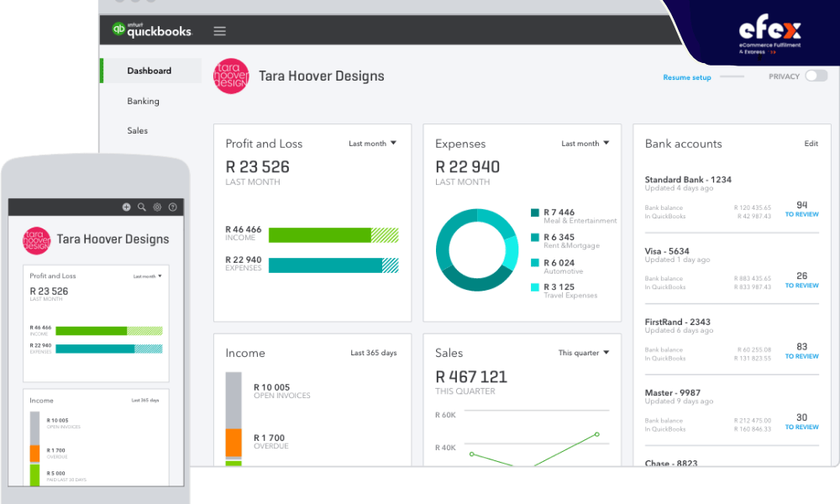Click R 46 466 income figure on desktop
The image size is (840, 504).
(244, 229)
